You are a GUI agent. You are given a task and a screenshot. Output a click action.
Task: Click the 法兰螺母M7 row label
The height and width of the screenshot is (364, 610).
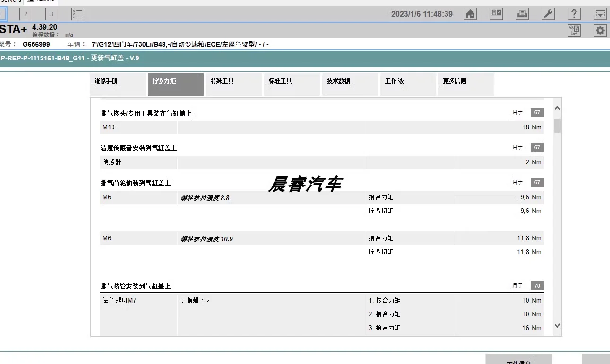120,300
